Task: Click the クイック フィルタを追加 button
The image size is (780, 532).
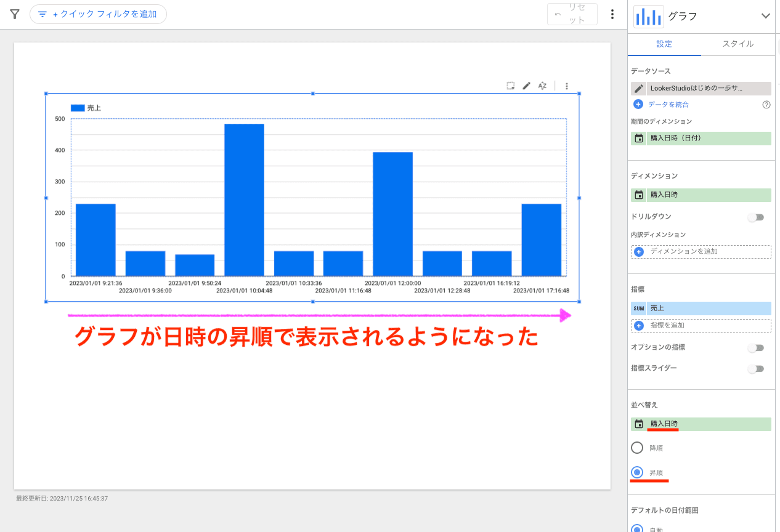Action: click(x=98, y=14)
